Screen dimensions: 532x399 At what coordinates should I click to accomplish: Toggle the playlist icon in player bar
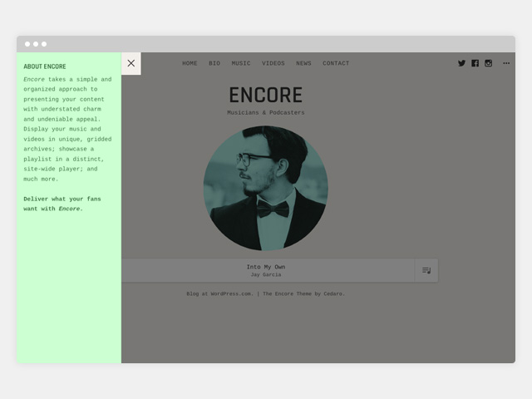click(x=426, y=270)
